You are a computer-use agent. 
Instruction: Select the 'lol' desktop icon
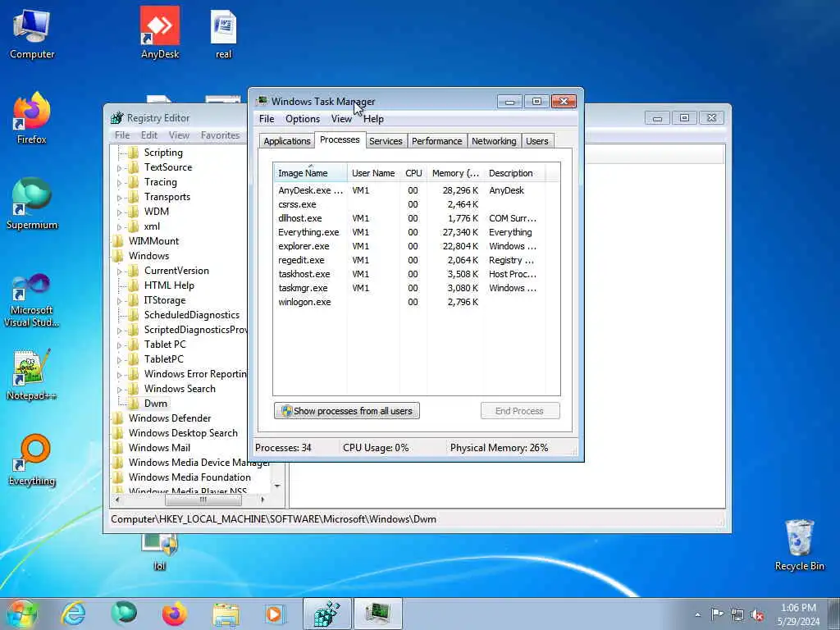[160, 552]
